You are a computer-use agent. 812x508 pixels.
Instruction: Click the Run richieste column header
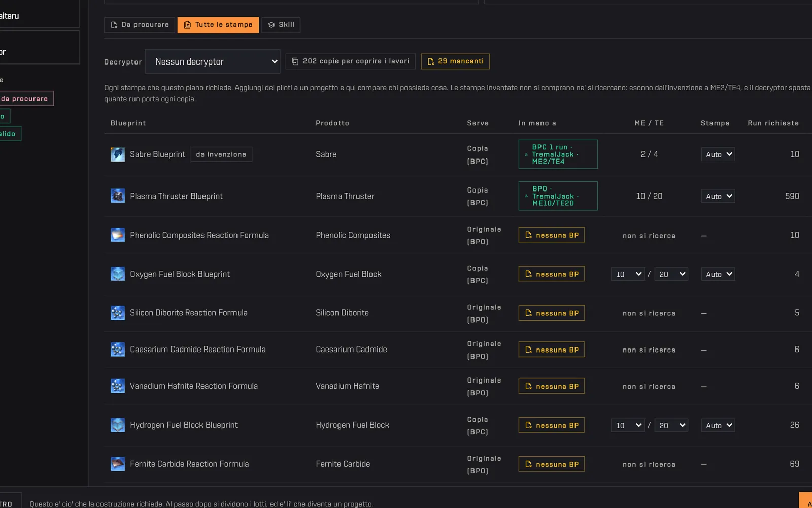(773, 123)
